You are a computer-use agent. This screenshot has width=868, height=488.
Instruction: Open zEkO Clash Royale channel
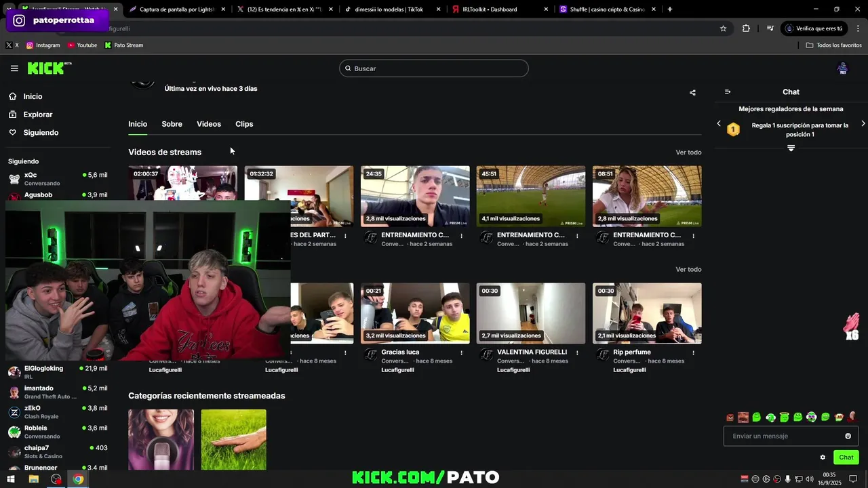tap(57, 412)
